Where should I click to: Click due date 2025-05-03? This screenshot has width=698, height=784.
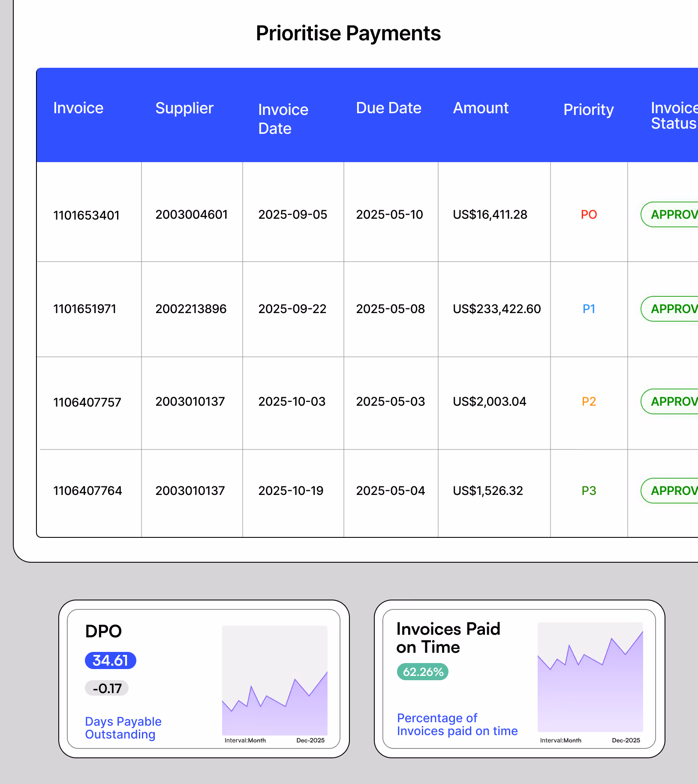pyautogui.click(x=391, y=401)
